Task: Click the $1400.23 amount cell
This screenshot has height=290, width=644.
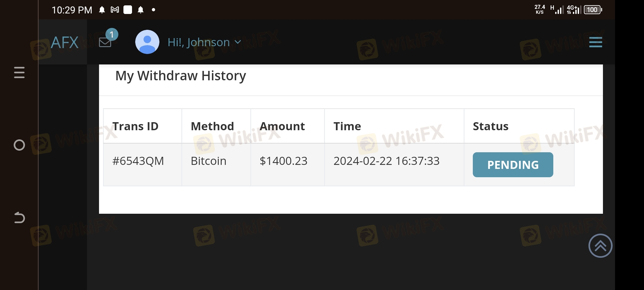Action: coord(283,161)
